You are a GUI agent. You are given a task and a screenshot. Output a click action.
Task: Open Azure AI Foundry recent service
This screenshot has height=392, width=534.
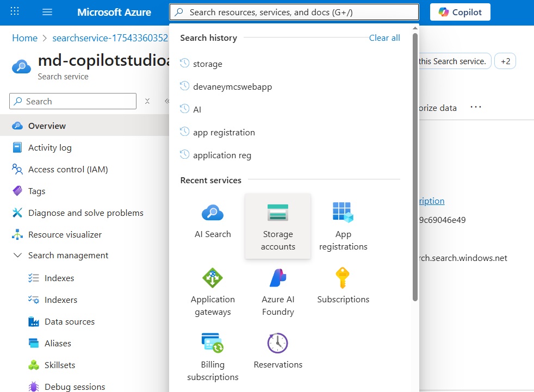(x=278, y=291)
